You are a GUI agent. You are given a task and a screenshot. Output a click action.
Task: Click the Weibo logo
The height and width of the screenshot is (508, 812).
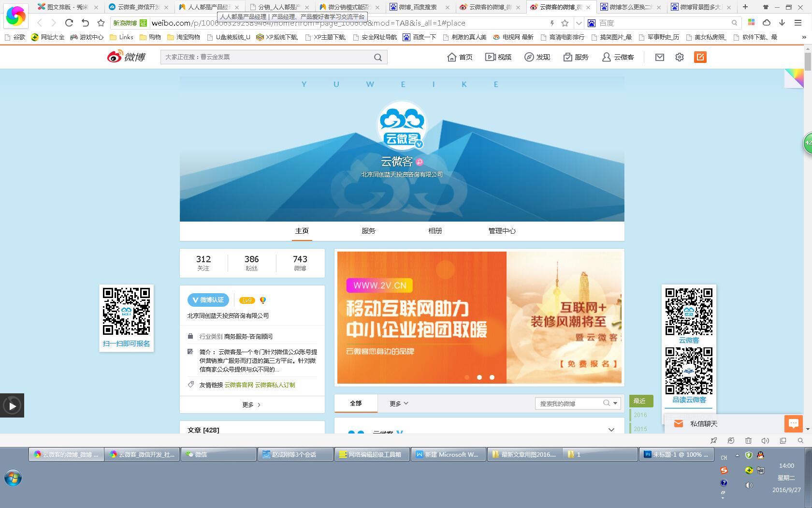point(126,57)
